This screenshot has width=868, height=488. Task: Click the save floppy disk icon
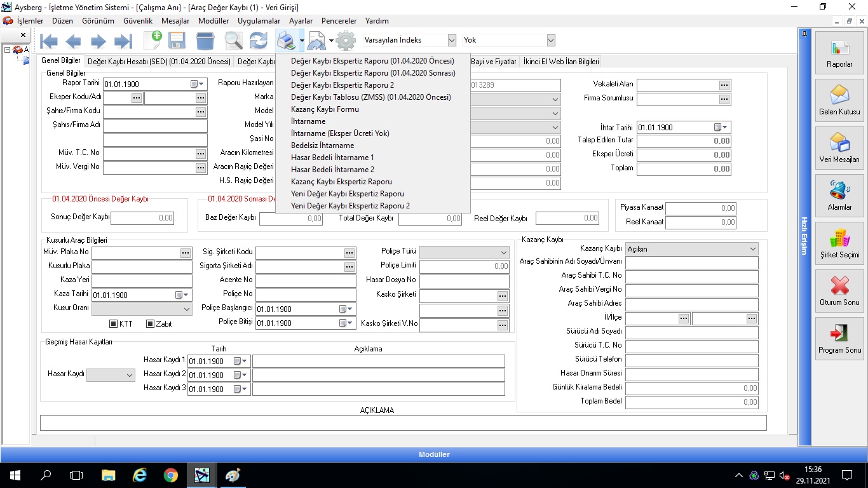[x=177, y=41]
